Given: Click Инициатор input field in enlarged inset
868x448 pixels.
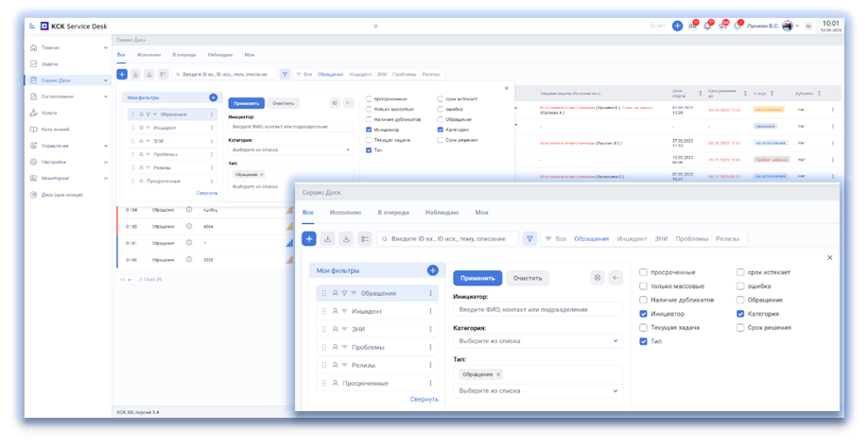Looking at the screenshot, I should tap(537, 309).
